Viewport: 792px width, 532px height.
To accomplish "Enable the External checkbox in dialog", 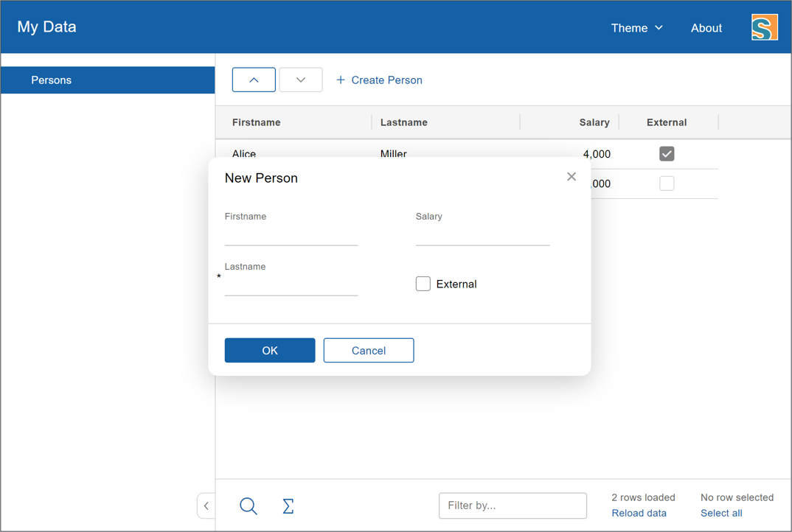I will [x=423, y=284].
